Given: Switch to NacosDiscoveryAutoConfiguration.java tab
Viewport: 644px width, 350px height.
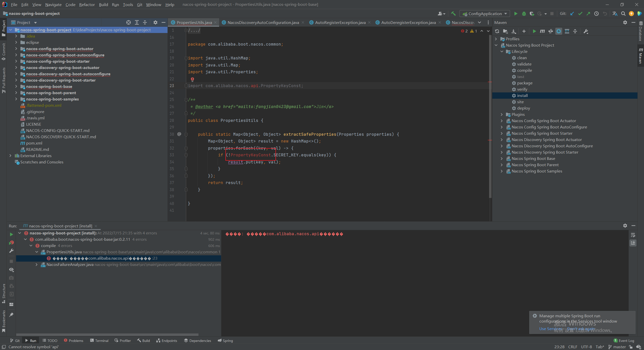Looking at the screenshot, I should 263,22.
